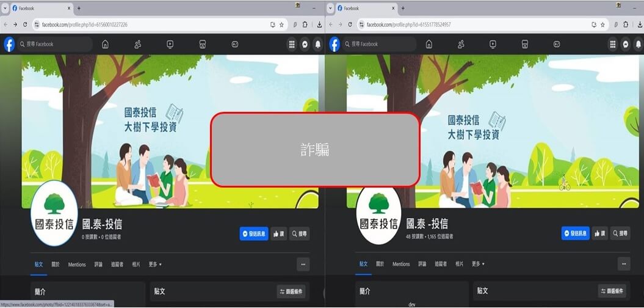Reload the page in left browser
Viewport: 644px width, 308px height.
click(25, 24)
